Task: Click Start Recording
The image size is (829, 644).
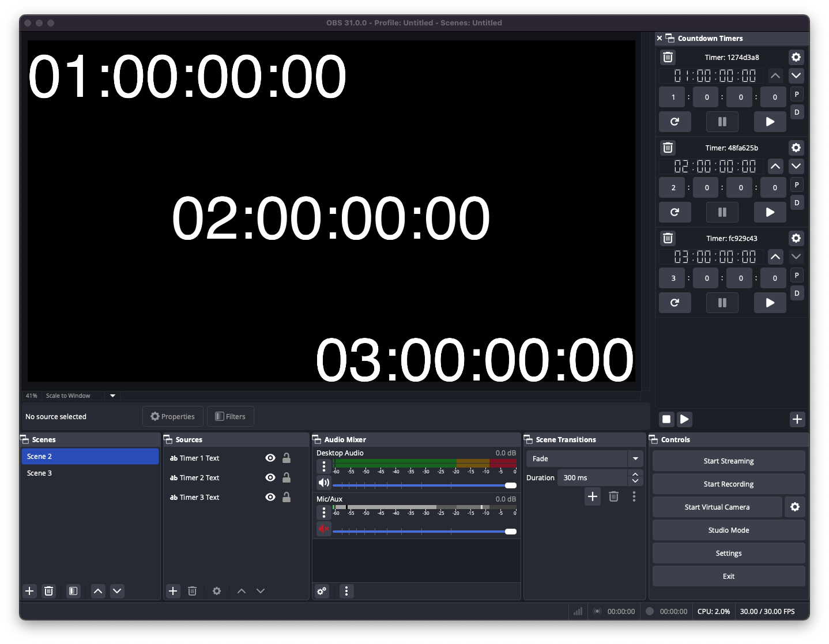Action: point(728,484)
